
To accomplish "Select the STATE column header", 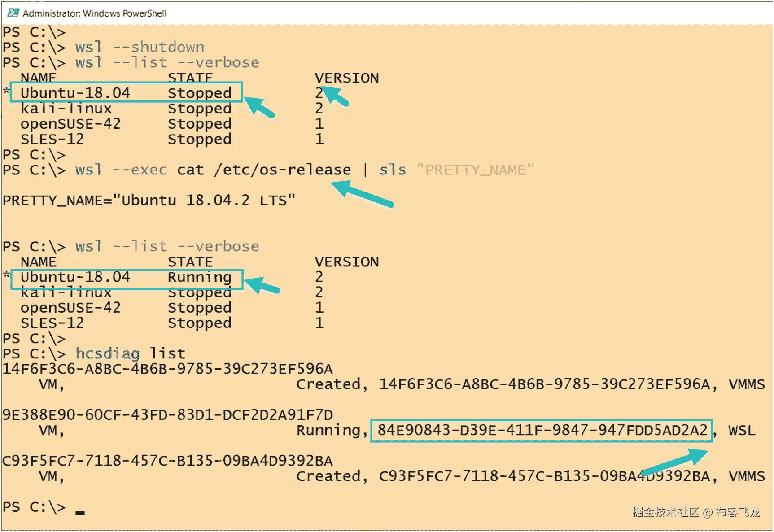I will (x=189, y=78).
